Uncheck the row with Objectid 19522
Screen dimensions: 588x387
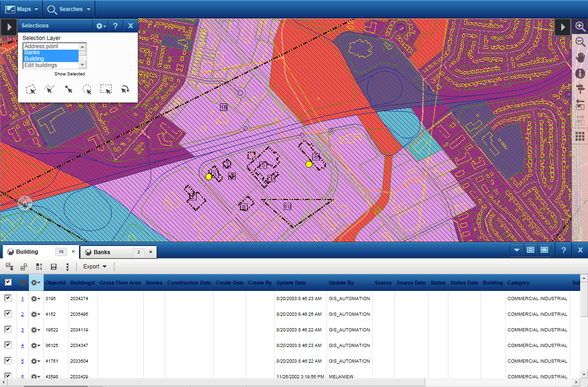(x=8, y=330)
